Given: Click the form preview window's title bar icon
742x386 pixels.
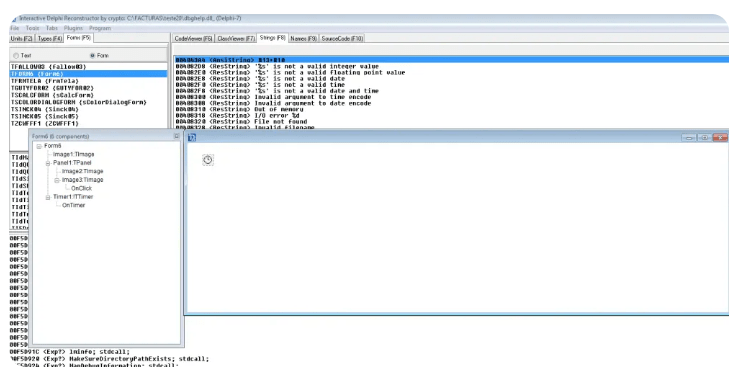Looking at the screenshot, I should (x=192, y=138).
